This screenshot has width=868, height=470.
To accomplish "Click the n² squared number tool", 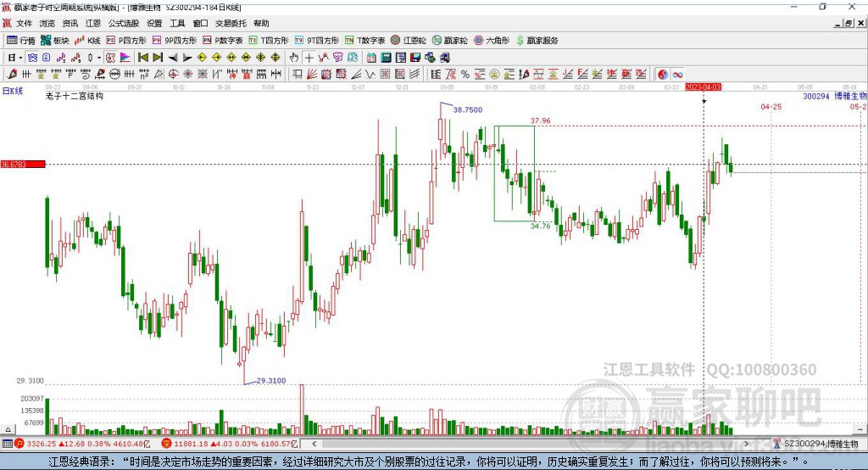I will coord(144,75).
